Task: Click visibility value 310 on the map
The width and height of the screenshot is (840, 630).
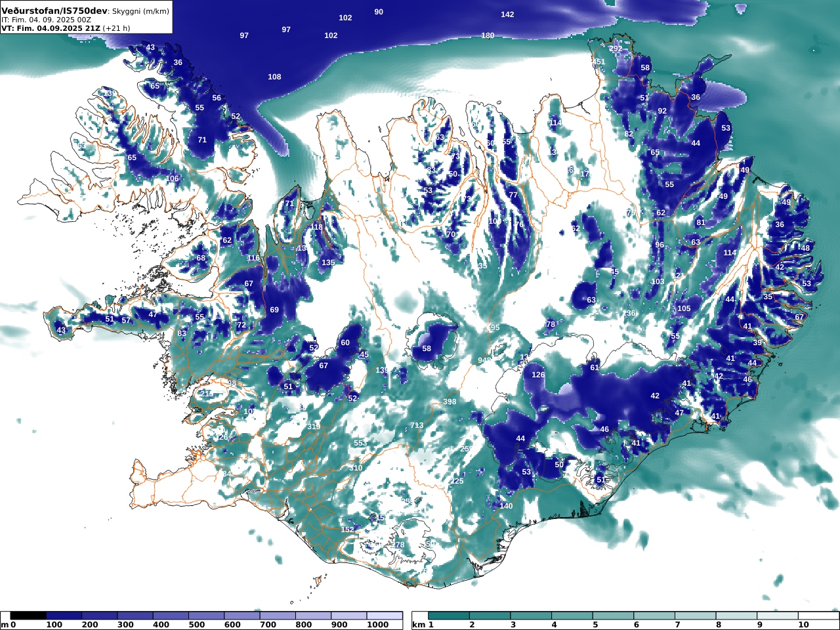Action: (x=356, y=468)
